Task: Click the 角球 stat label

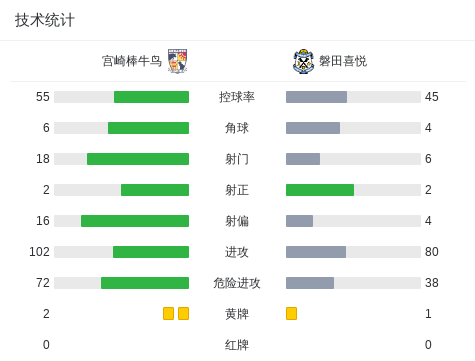Action: (x=237, y=128)
